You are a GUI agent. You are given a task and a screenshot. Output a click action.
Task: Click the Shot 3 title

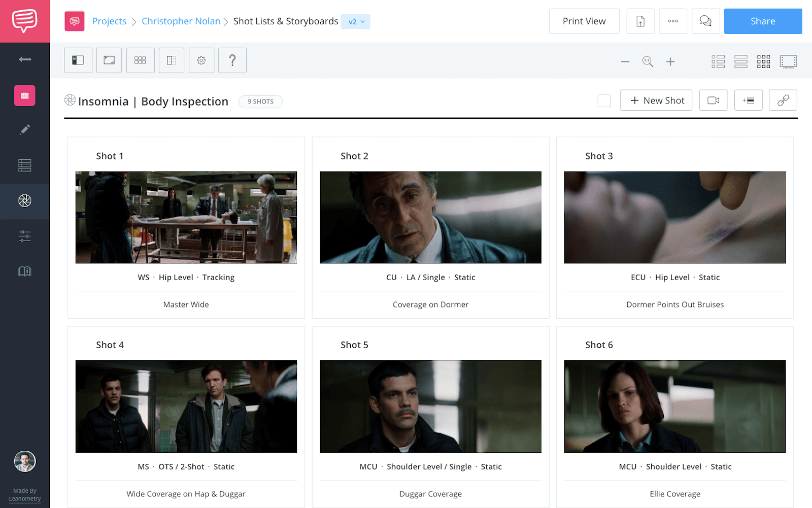click(x=599, y=156)
